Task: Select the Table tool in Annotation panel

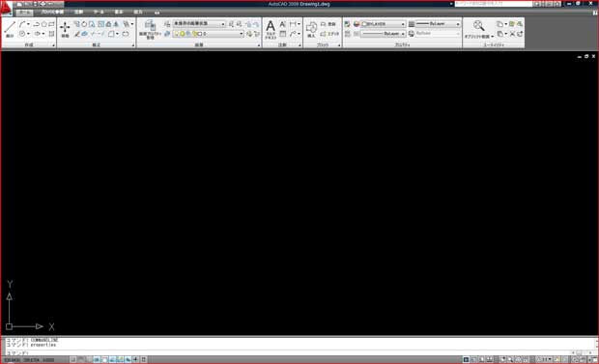Action: click(283, 34)
